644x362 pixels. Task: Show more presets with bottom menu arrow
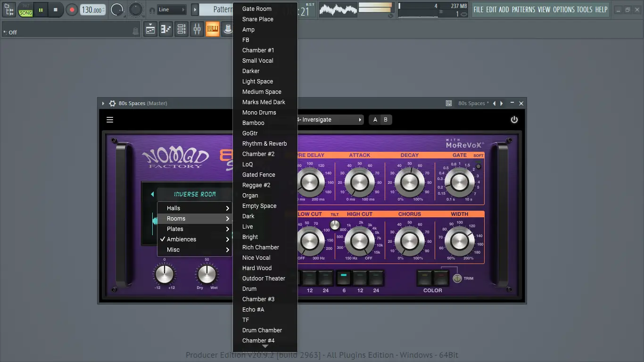point(265,346)
